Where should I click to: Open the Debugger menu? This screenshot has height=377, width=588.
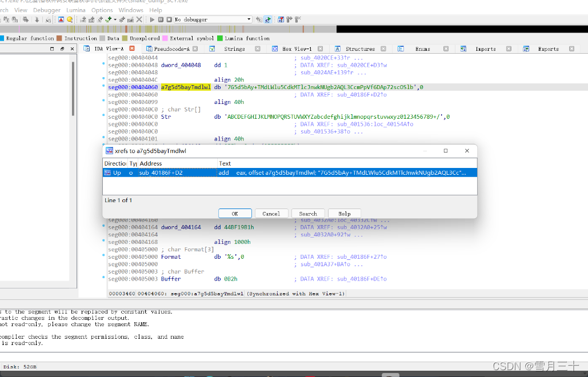47,10
